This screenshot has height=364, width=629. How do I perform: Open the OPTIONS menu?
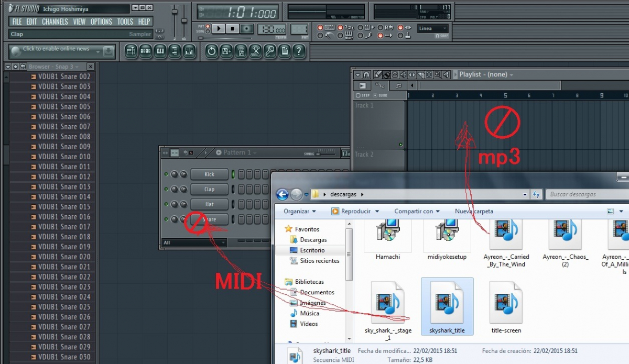pos(101,21)
